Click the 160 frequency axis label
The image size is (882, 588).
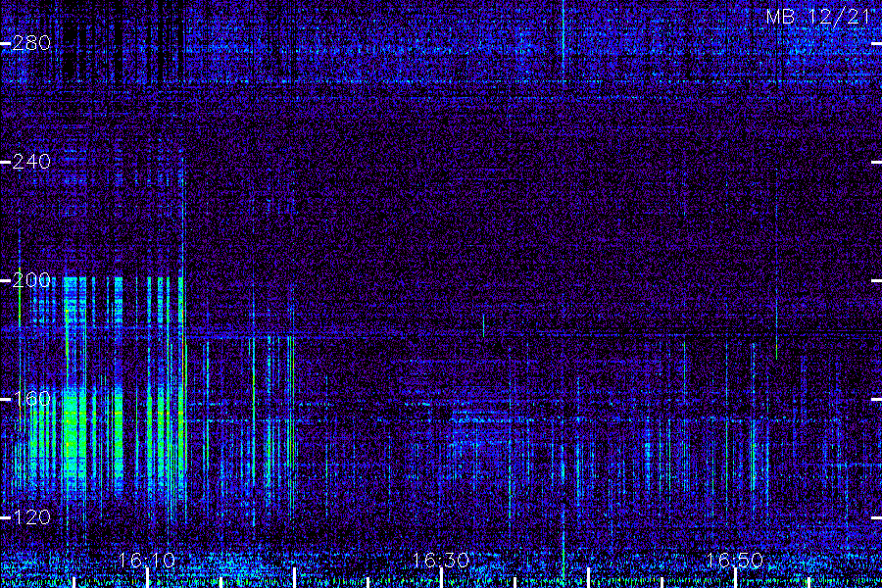click(31, 399)
